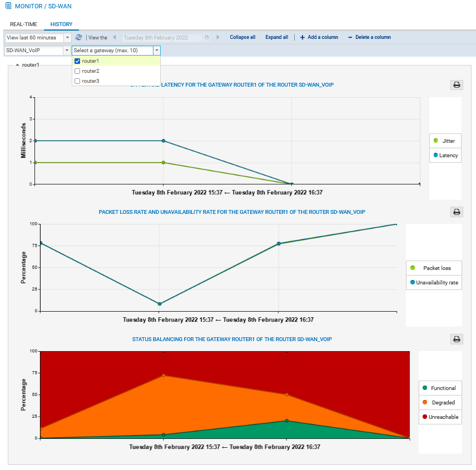The height and width of the screenshot is (470, 476).
Task: Select the HISTORY tab
Action: (x=61, y=24)
